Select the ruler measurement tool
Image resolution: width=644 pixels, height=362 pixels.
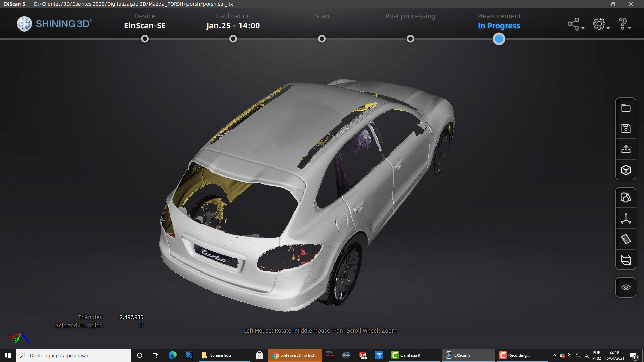coord(626,239)
